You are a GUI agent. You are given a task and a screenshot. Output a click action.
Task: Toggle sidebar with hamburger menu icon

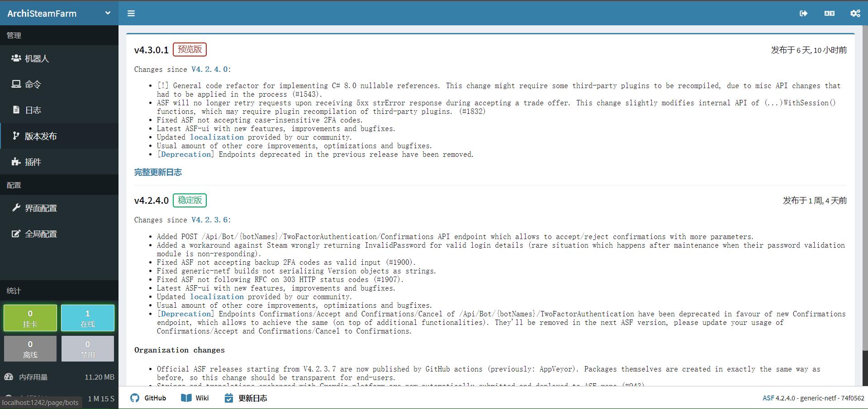pyautogui.click(x=131, y=14)
